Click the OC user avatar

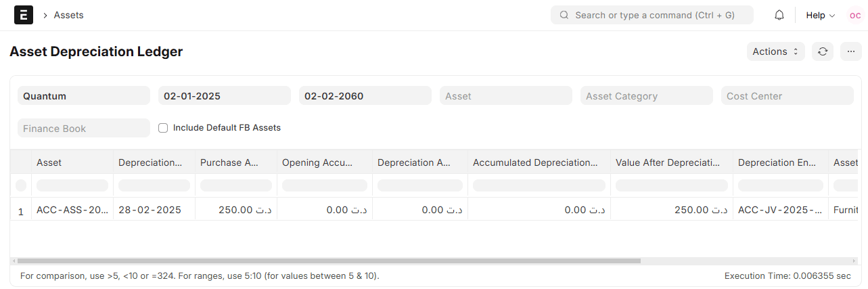[855, 15]
